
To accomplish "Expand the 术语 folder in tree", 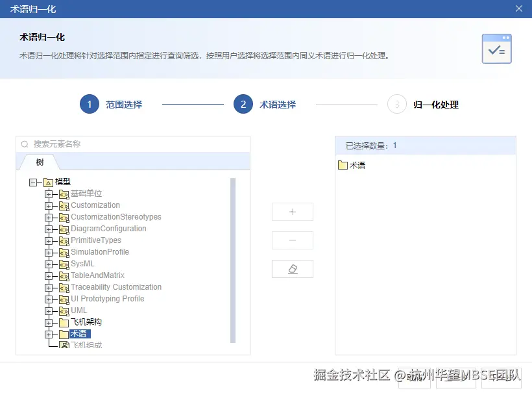I will 49,335.
